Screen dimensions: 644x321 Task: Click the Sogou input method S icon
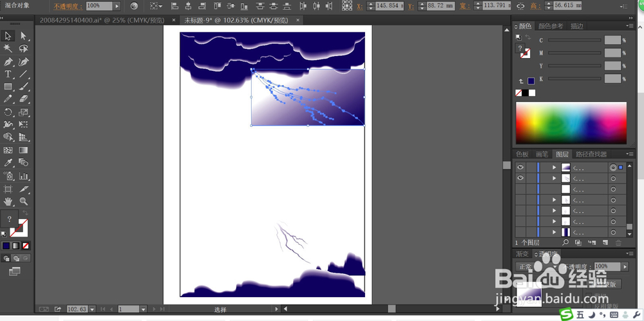(x=567, y=315)
